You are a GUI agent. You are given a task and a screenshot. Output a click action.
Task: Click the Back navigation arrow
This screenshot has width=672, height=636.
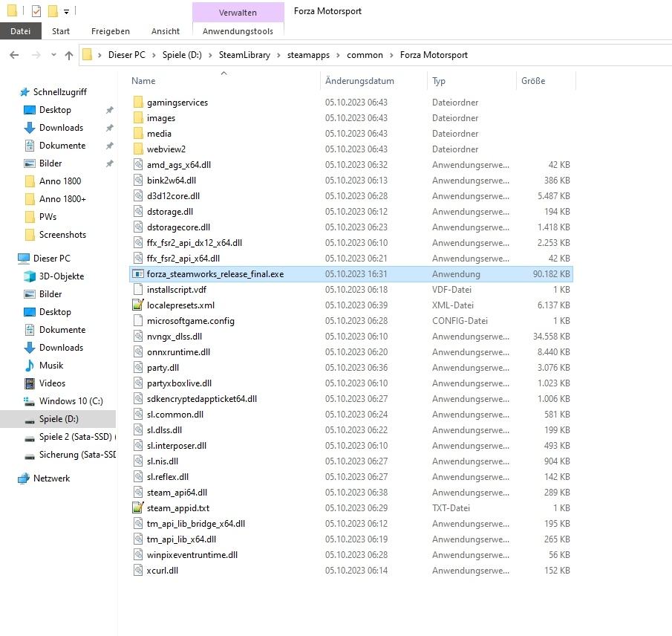(x=14, y=55)
